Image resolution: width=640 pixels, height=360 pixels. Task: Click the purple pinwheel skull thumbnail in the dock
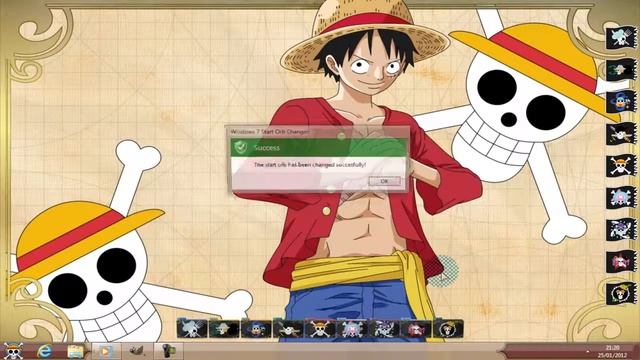pos(384,329)
